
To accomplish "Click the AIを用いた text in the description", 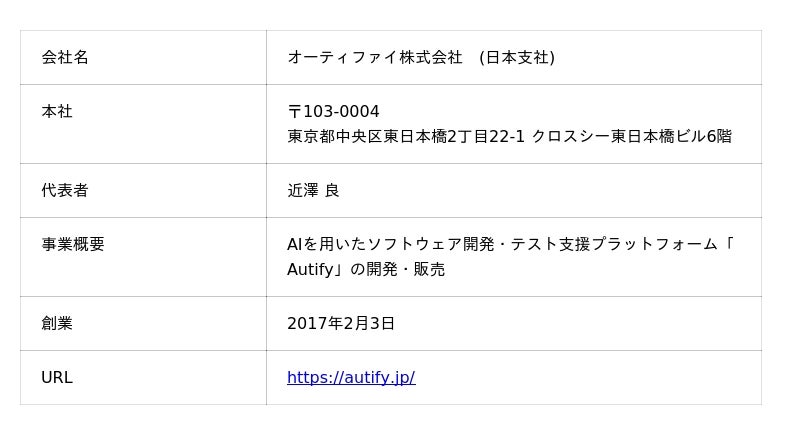I will [x=326, y=245].
